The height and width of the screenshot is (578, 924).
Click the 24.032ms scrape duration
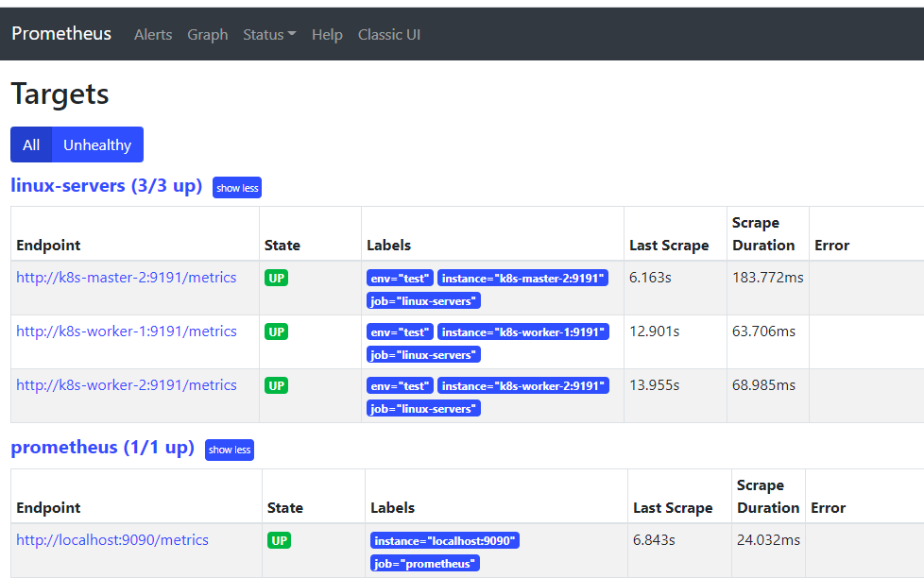click(x=768, y=540)
